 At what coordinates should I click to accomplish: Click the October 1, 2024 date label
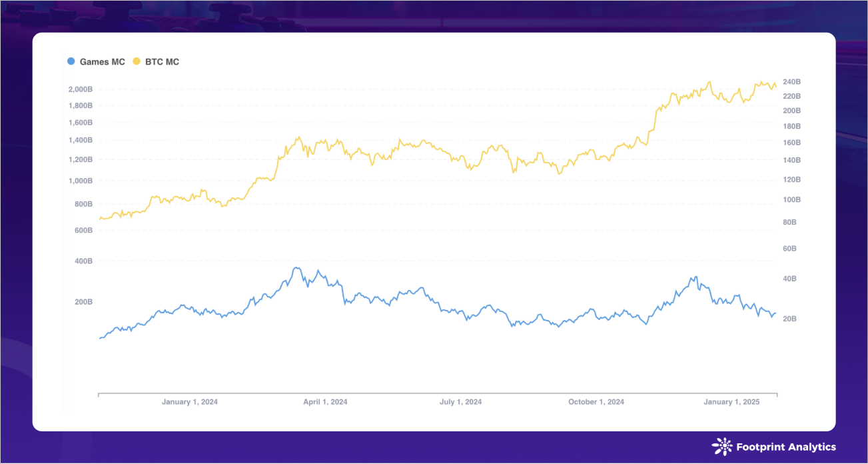point(596,402)
